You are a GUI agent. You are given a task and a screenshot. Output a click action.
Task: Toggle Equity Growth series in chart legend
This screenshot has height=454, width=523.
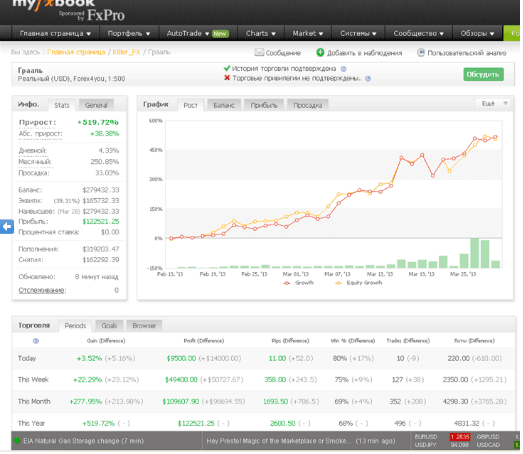coord(359,283)
